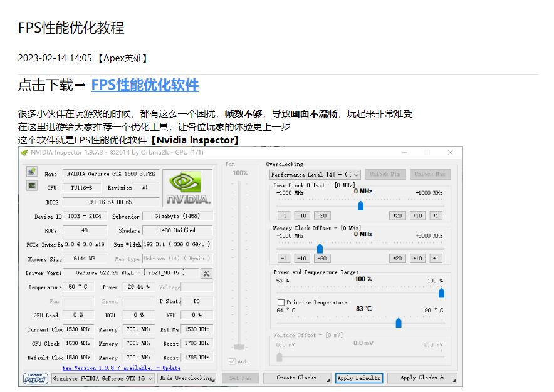Screen dimensions: 554x392
Task: Click Base Clock Offset -1 button
Action: [x=283, y=215]
